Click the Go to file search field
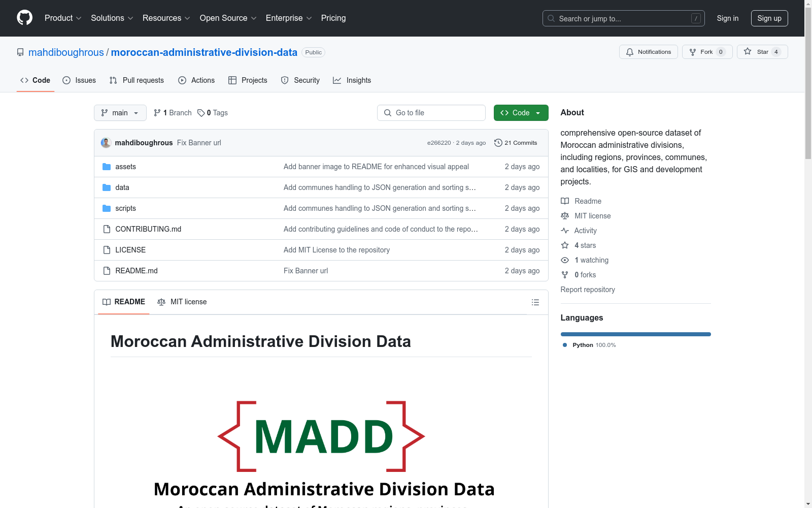 (431, 113)
